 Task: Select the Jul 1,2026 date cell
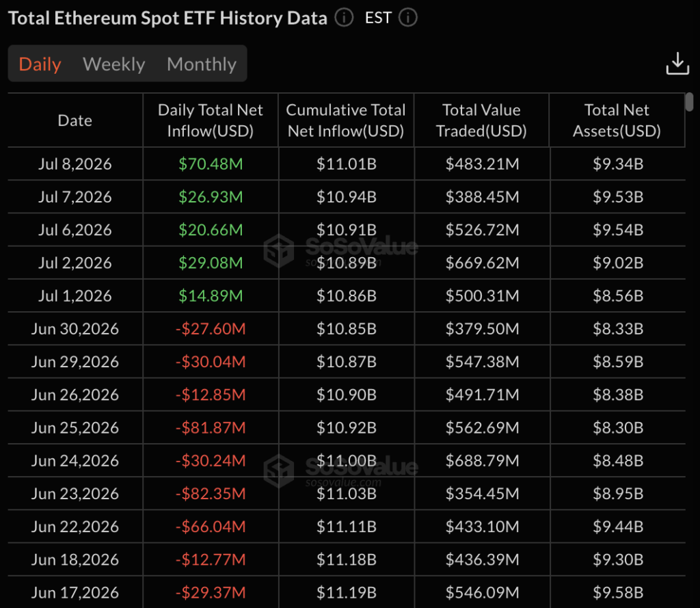click(x=75, y=296)
